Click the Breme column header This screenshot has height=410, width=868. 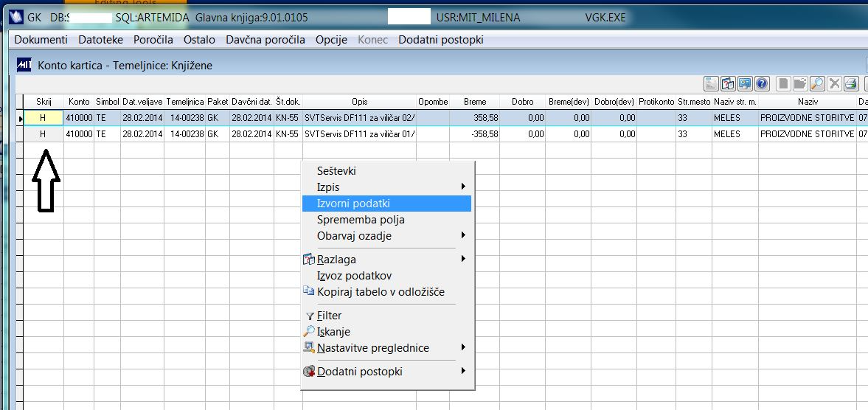point(475,102)
